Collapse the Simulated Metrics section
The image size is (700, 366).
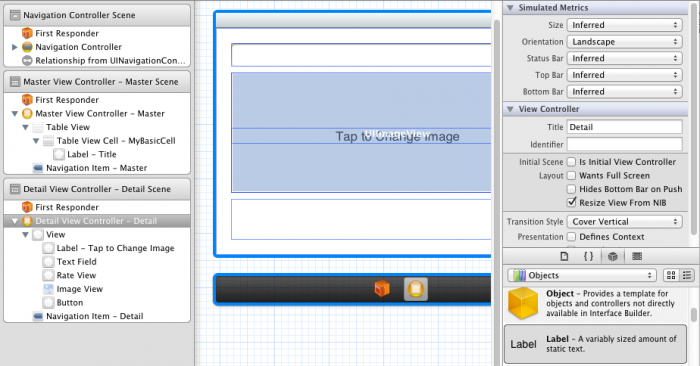(x=510, y=8)
